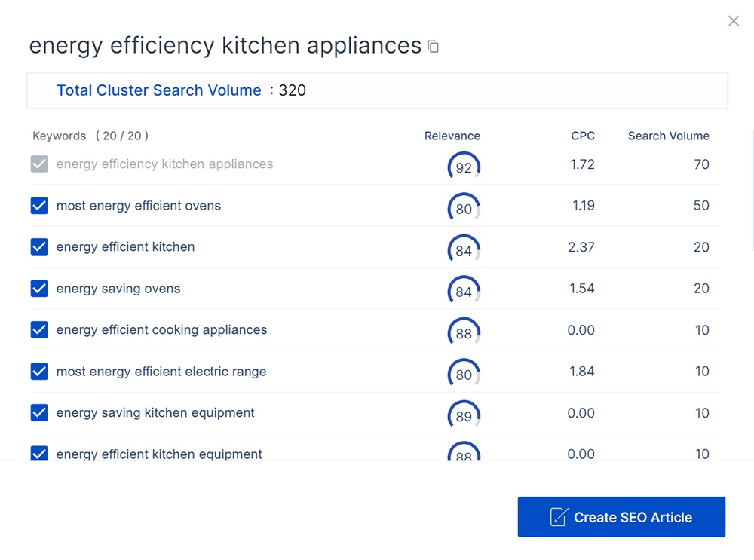Uncheck energy efficient kitchen equipment
This screenshot has height=560, width=754.
[x=39, y=453]
